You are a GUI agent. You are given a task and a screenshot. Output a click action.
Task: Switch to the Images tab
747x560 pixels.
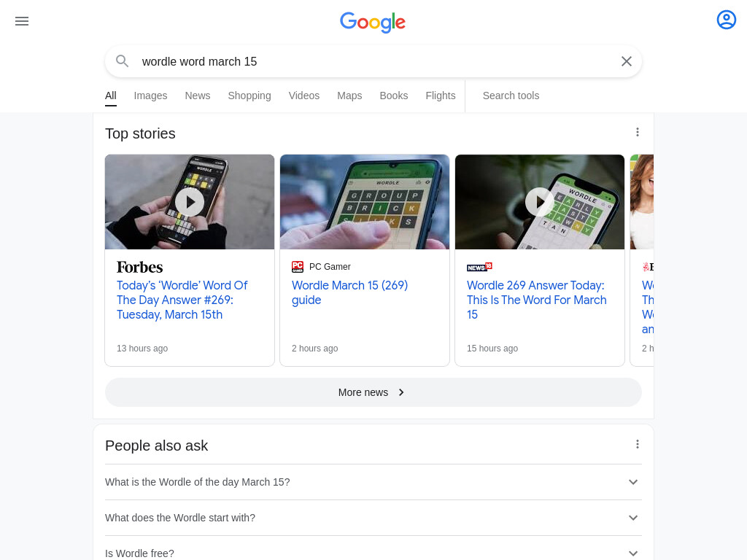click(x=150, y=96)
